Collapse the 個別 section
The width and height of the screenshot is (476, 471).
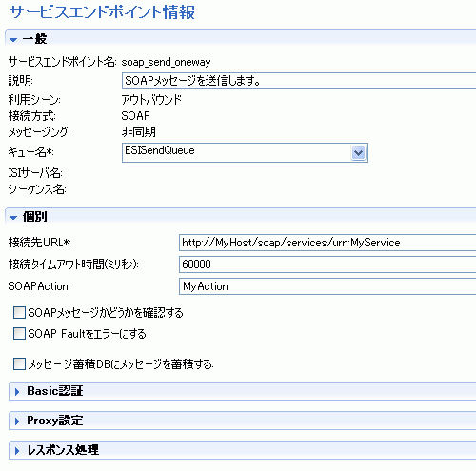point(13,218)
